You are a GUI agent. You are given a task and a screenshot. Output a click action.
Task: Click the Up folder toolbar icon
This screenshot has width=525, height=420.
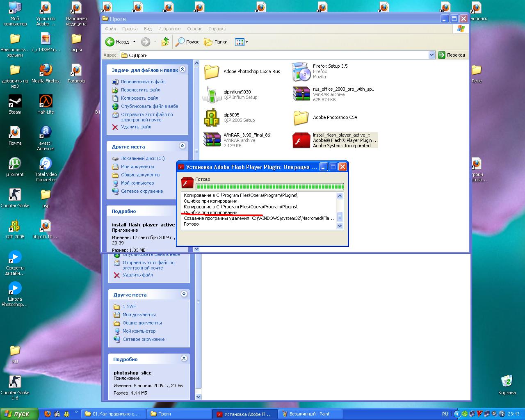pyautogui.click(x=165, y=42)
